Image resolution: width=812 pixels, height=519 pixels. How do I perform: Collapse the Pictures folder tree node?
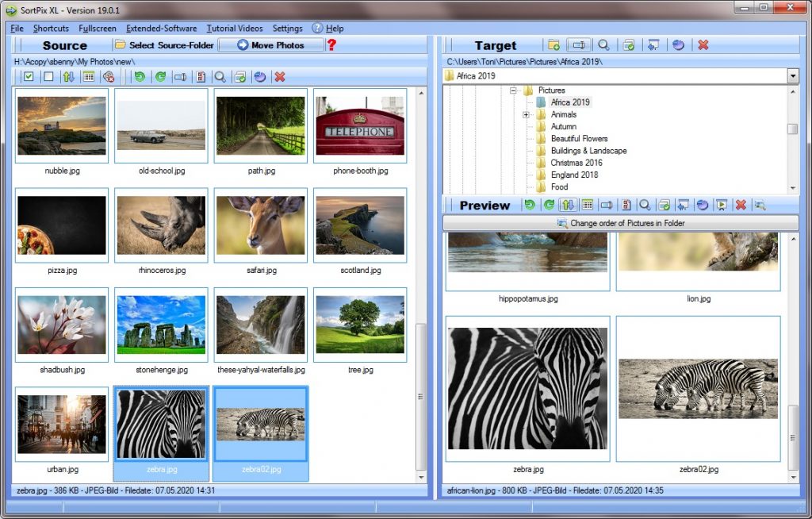(x=513, y=90)
